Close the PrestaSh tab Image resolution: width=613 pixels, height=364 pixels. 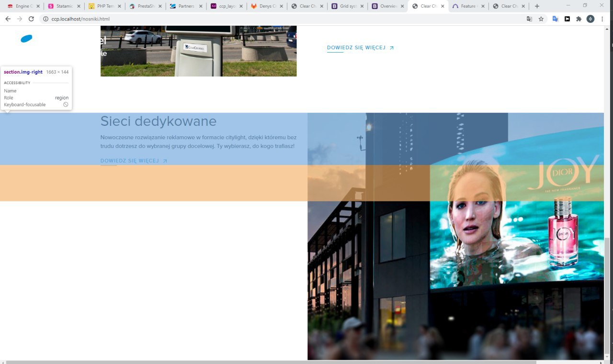point(160,6)
